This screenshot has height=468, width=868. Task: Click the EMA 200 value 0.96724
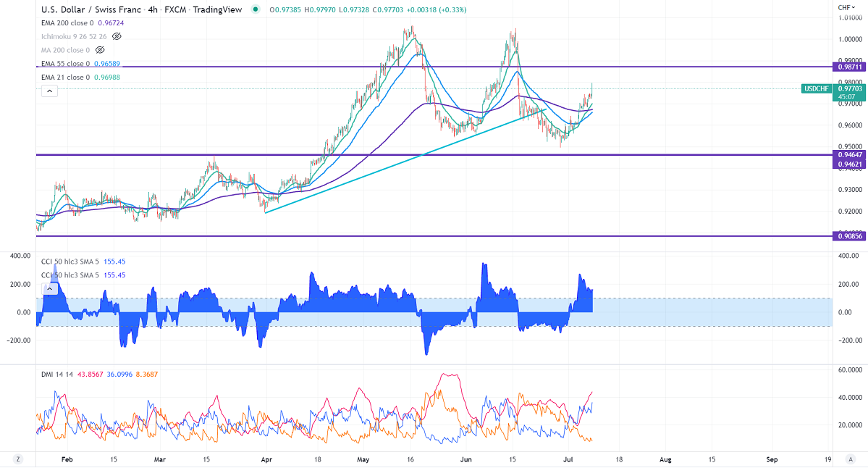pyautogui.click(x=111, y=23)
